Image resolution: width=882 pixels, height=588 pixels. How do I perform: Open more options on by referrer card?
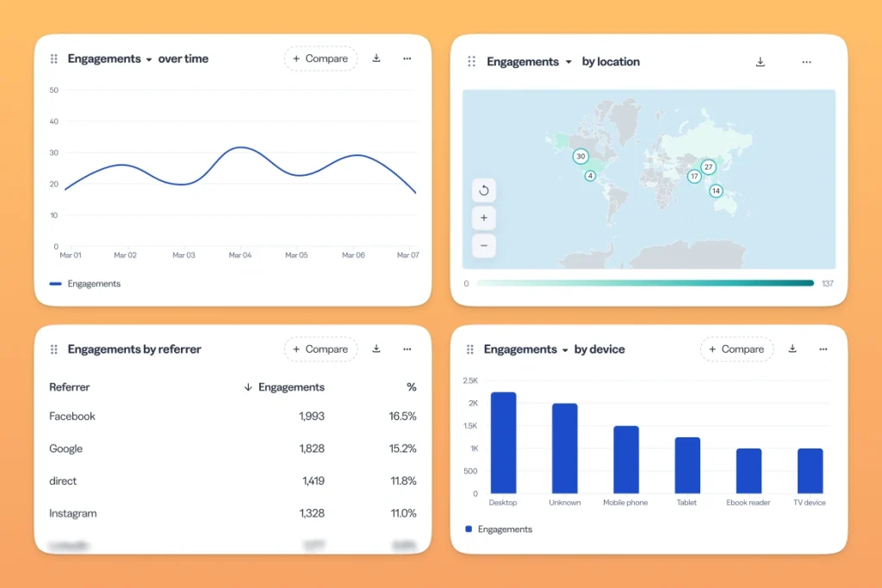(x=407, y=349)
